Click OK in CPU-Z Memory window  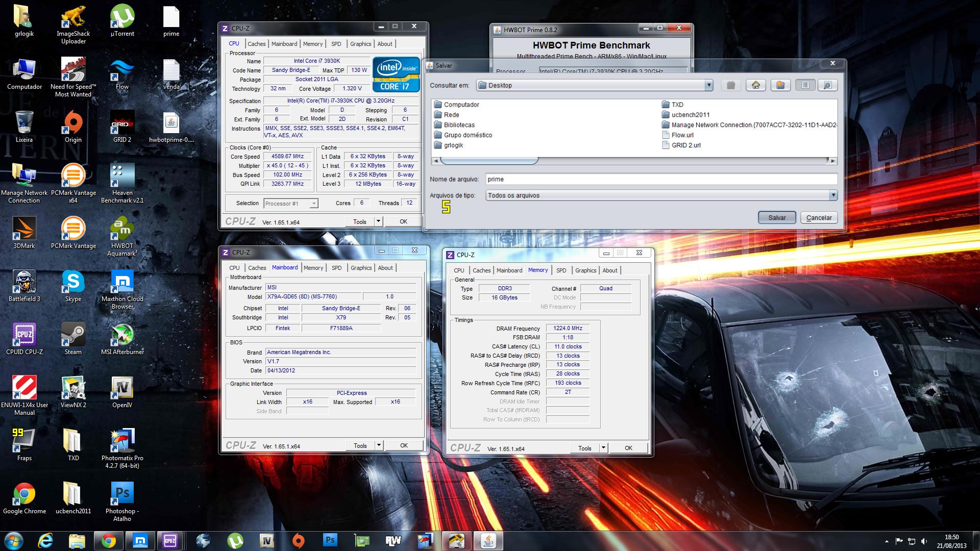click(628, 448)
